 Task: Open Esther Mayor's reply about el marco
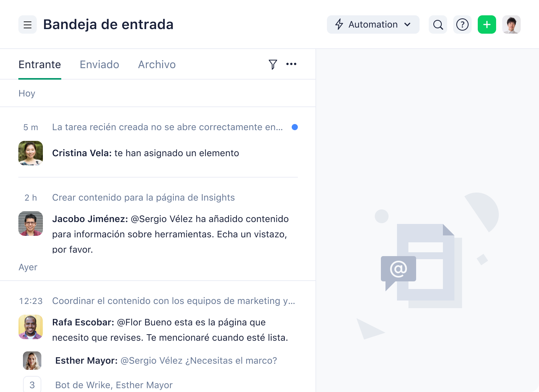tap(166, 361)
